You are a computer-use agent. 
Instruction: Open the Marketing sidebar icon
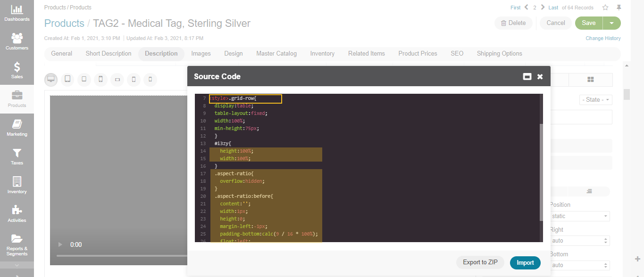click(17, 127)
